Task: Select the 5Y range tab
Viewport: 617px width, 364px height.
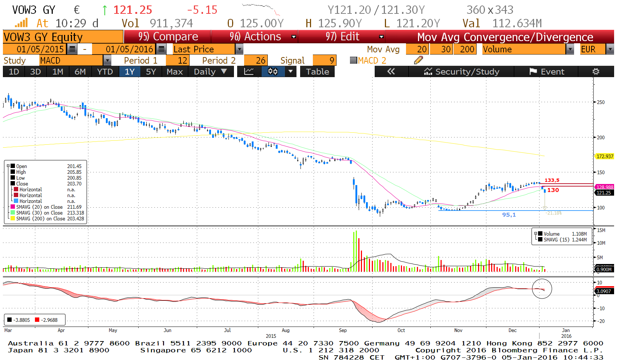Action: pyautogui.click(x=151, y=72)
